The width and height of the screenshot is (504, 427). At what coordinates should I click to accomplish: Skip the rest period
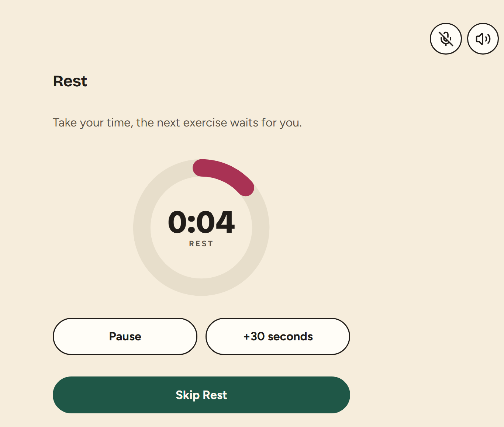[201, 395]
